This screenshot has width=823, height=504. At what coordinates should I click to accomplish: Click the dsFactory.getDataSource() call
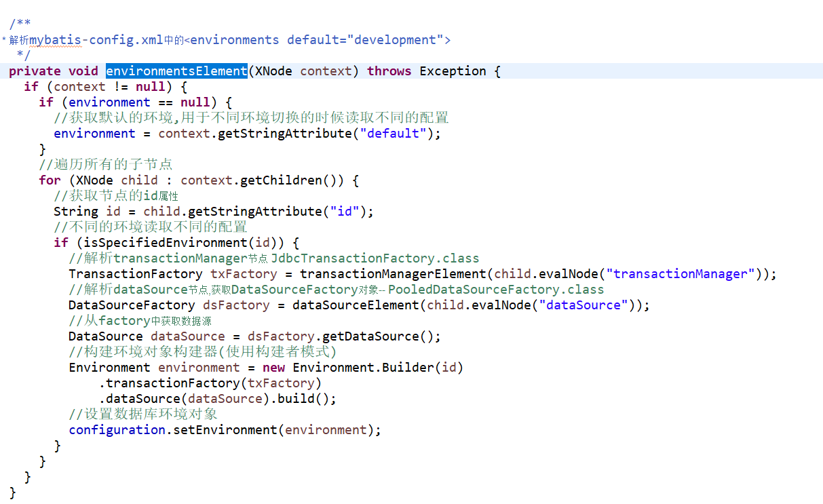[x=344, y=336]
